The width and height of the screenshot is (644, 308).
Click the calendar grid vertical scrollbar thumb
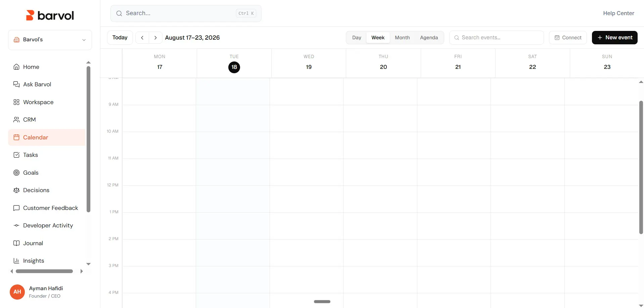(x=641, y=167)
